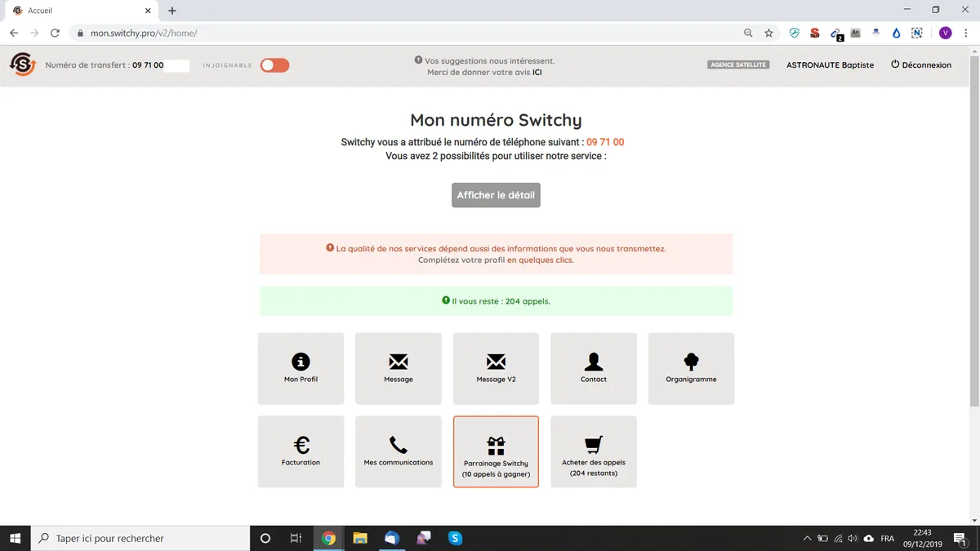Close the Accueil tab
This screenshot has height=551, width=980.
tap(147, 11)
